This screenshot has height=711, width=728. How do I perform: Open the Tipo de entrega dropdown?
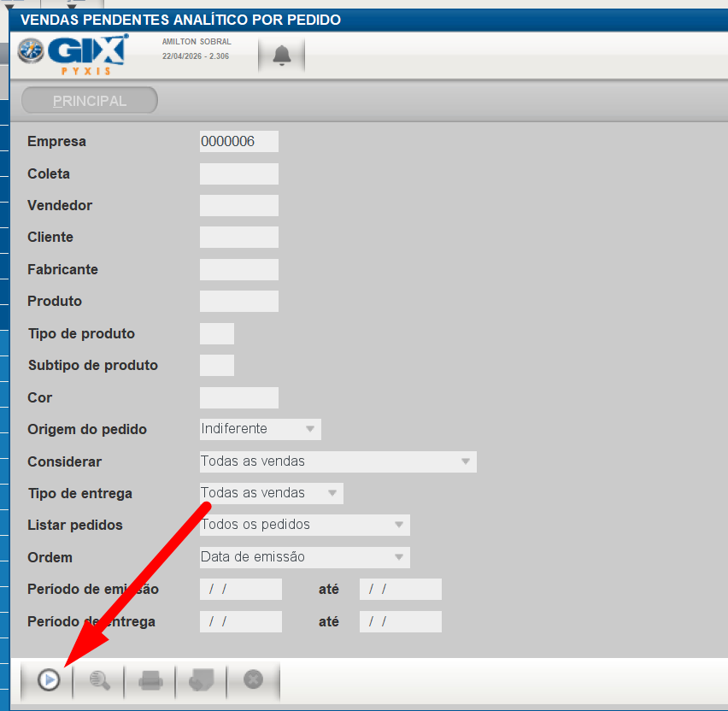tap(271, 493)
